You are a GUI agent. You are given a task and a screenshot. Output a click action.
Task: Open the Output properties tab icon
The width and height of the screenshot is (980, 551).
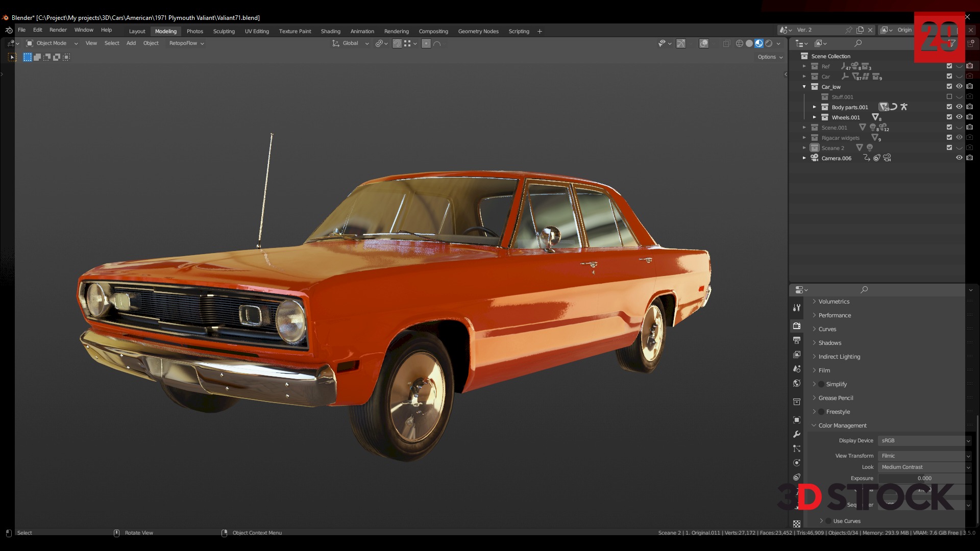[797, 340]
